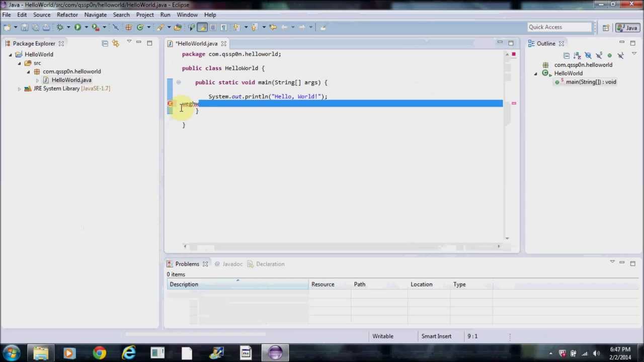Image resolution: width=644 pixels, height=362 pixels.
Task: Toggle Hide Local Types in Outline
Action: coord(620,55)
